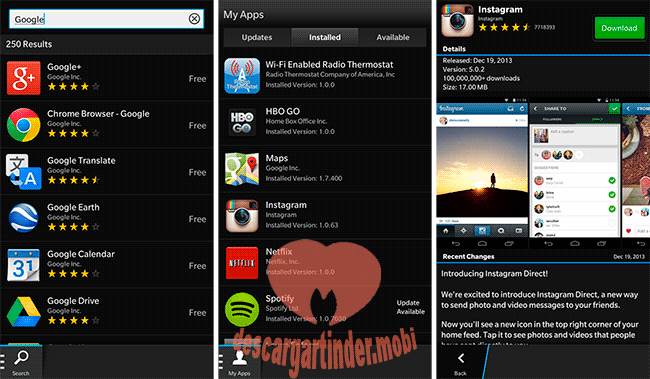
Task: Click the Details section header
Action: [454, 49]
